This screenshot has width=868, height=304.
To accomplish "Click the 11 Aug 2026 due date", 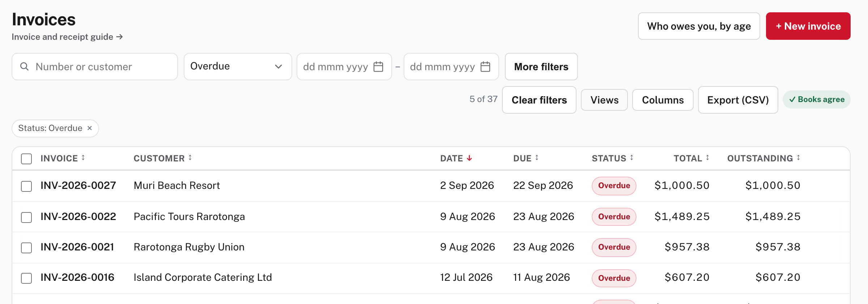I will point(541,277).
